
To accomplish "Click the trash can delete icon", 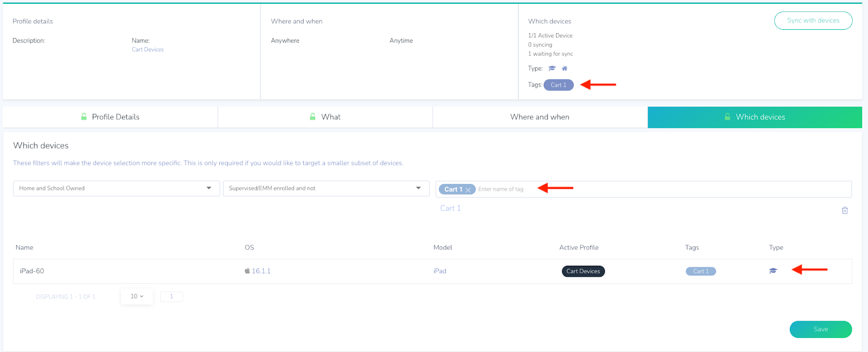I will tap(845, 210).
